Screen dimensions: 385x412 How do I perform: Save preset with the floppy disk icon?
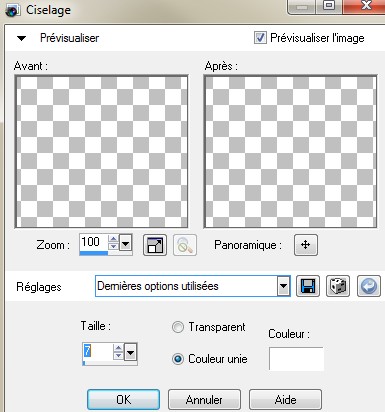308,286
